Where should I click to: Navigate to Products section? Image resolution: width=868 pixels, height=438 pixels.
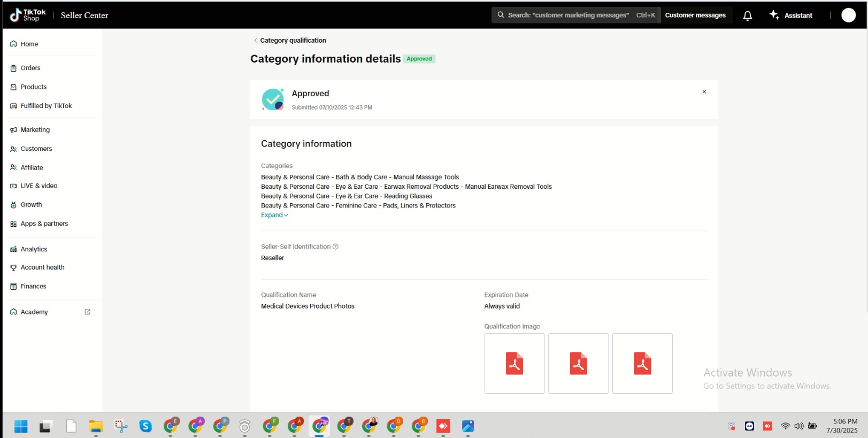[33, 87]
